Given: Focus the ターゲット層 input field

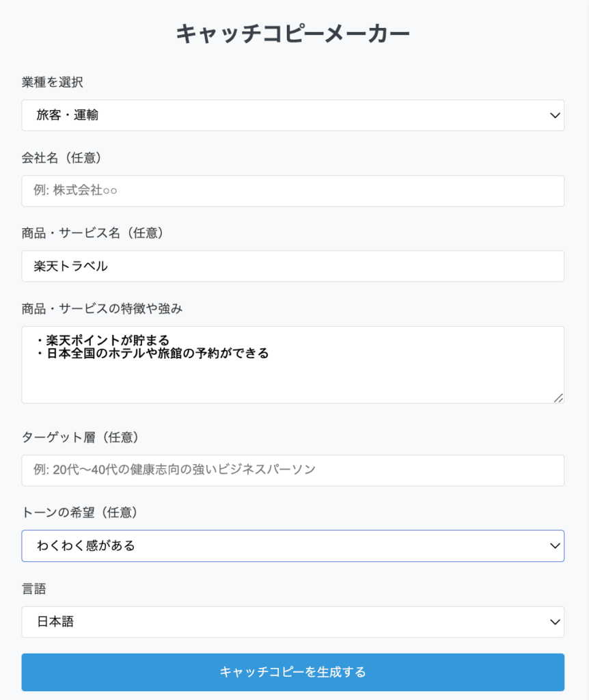Looking at the screenshot, I should [x=292, y=470].
